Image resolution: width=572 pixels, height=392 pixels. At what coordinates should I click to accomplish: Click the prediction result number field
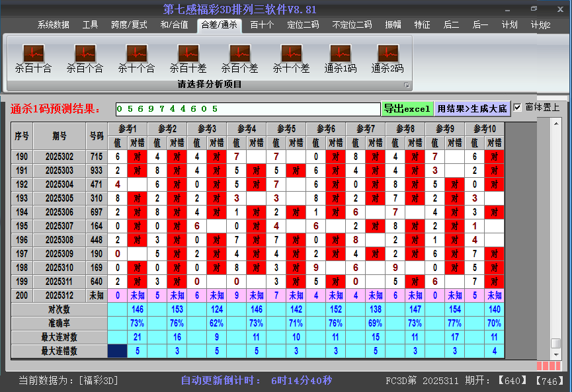(x=247, y=109)
